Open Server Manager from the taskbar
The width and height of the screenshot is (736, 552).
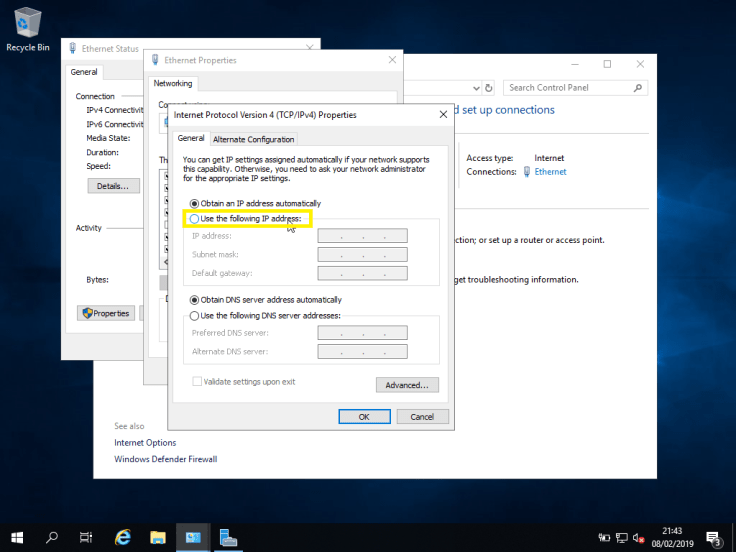228,537
